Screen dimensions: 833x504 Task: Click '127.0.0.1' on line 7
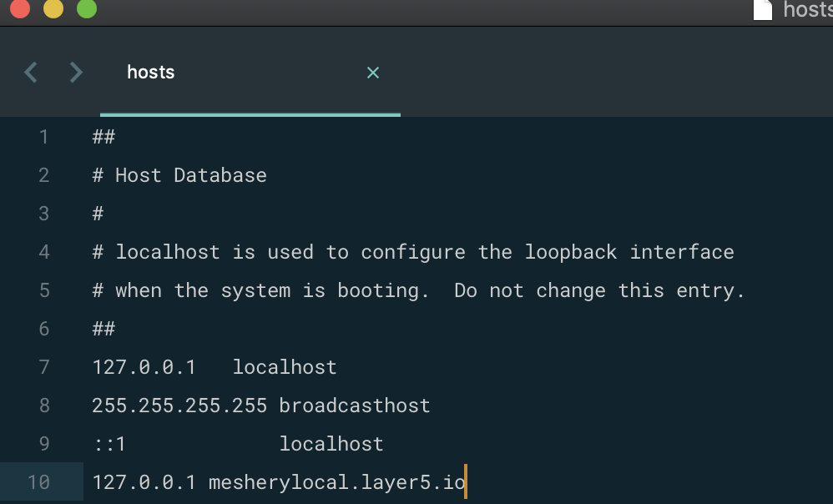144,367
